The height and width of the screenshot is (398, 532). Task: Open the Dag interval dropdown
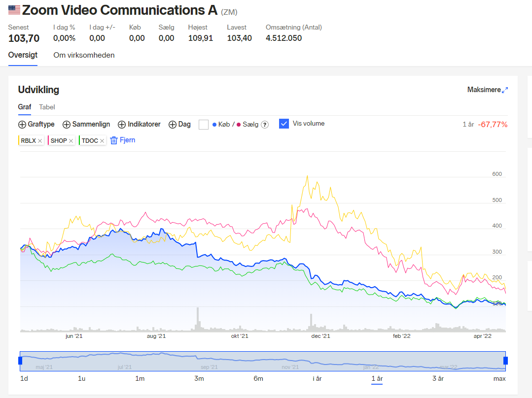[x=180, y=125]
